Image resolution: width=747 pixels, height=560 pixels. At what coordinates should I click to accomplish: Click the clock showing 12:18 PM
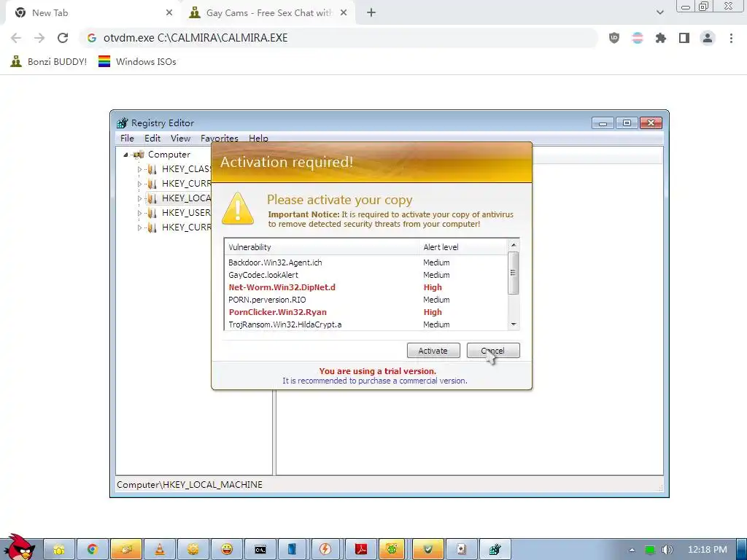coord(707,550)
